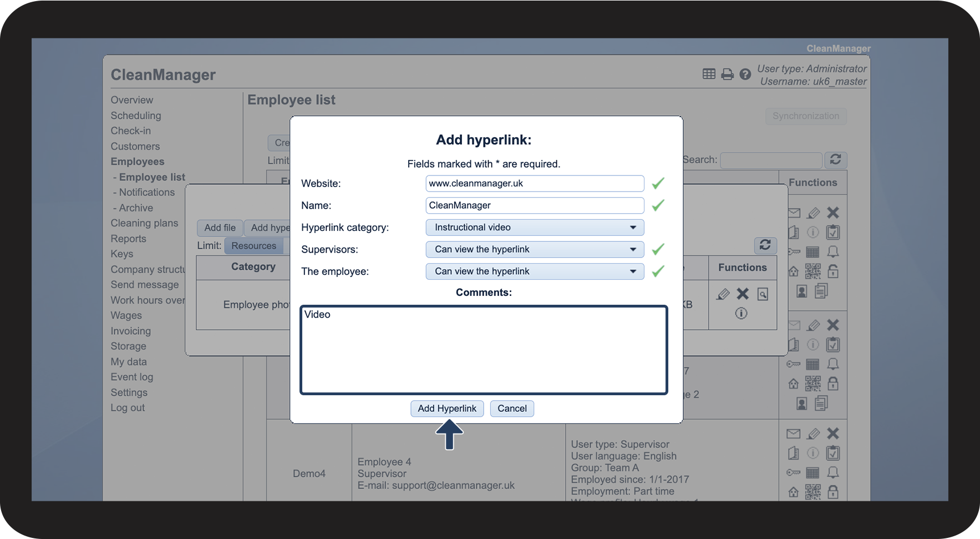This screenshot has height=539, width=980.
Task: Click the QR code icon in the Demo4 row
Action: [813, 492]
